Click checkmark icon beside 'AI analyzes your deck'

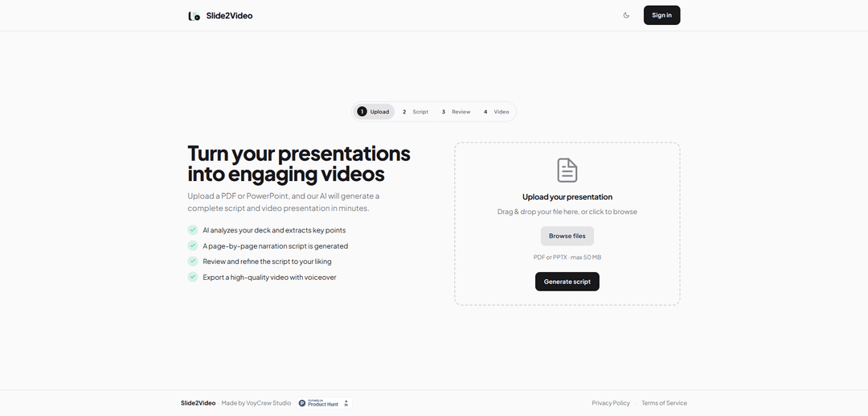(193, 230)
